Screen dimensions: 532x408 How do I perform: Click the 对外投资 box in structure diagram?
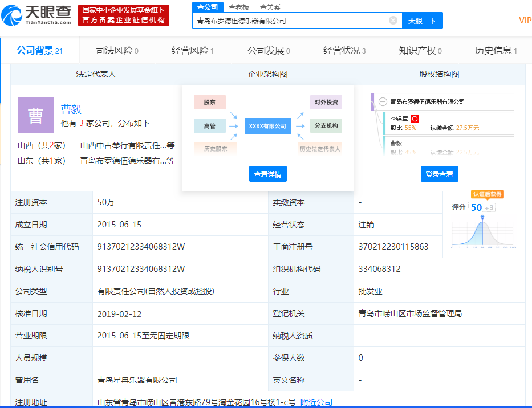click(x=326, y=102)
